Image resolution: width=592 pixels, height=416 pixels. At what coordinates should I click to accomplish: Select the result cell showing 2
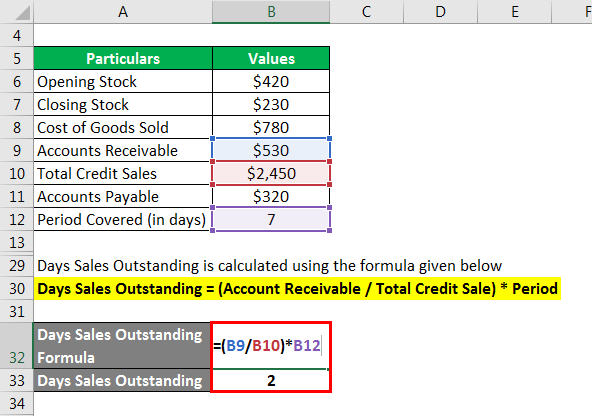coord(271,381)
